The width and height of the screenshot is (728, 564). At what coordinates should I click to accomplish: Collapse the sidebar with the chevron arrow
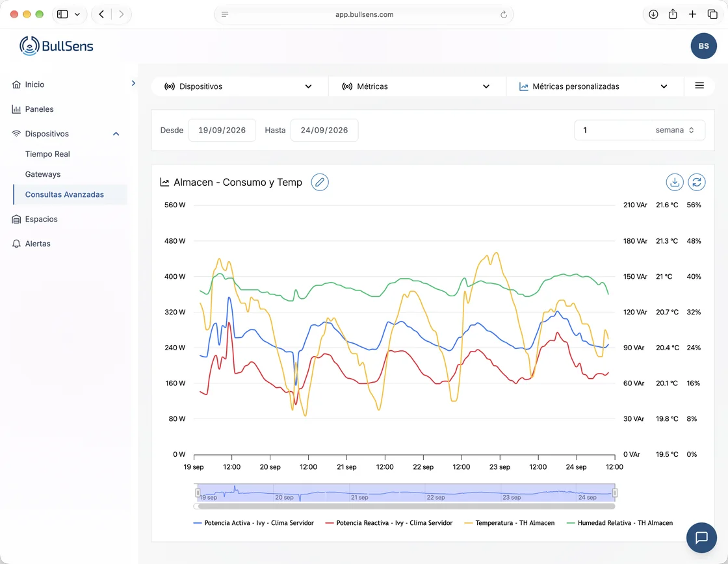(134, 83)
